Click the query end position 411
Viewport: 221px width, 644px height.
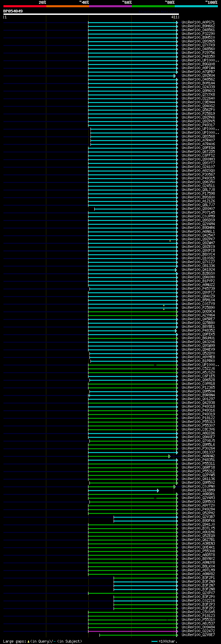coord(174,17)
